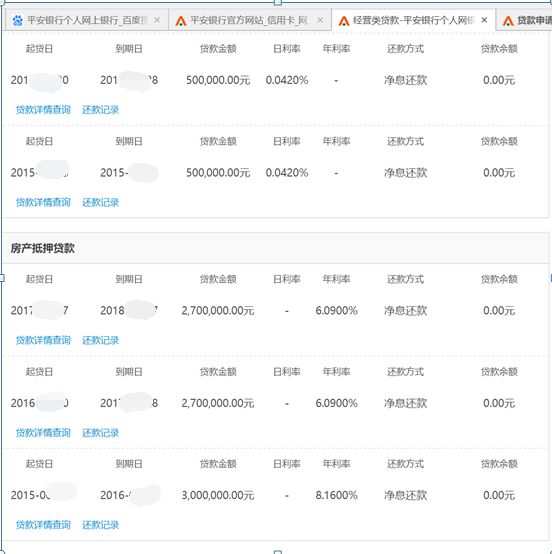
Task: Click 净息还款 in the 3,000,000.00元 row
Action: pyautogui.click(x=406, y=495)
